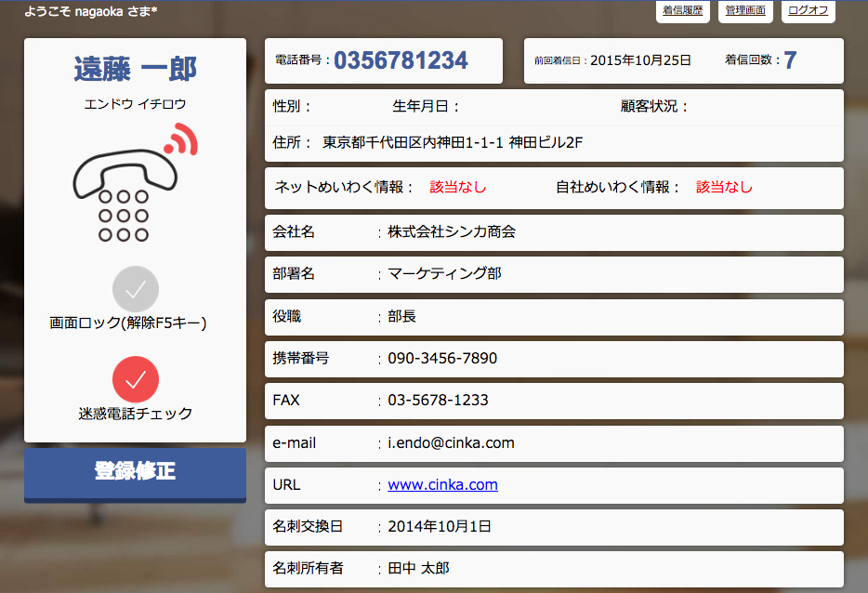Click the 性別 label
Image resolution: width=868 pixels, height=593 pixels.
pyautogui.click(x=292, y=106)
